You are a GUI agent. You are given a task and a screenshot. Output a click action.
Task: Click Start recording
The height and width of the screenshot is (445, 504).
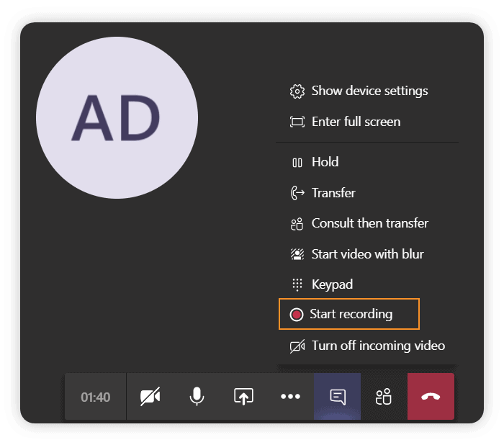coord(349,314)
